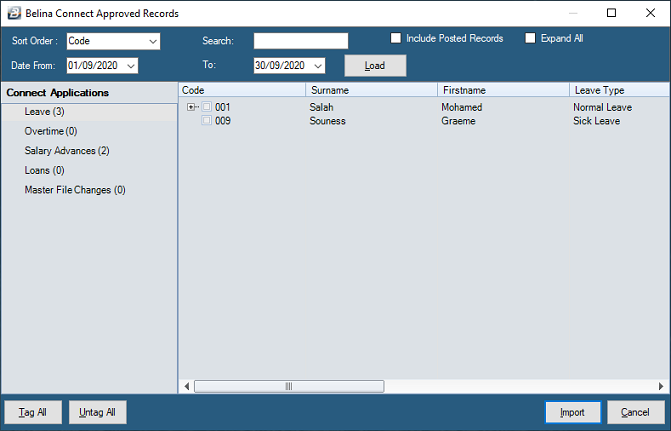Select Salary Advances (2) category
Screen dimensions: 671x431
tap(67, 151)
